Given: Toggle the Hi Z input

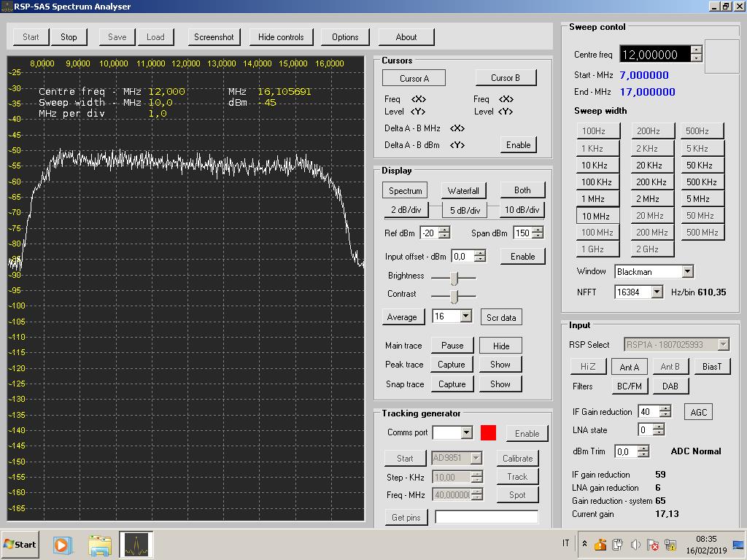Looking at the screenshot, I should coord(588,366).
